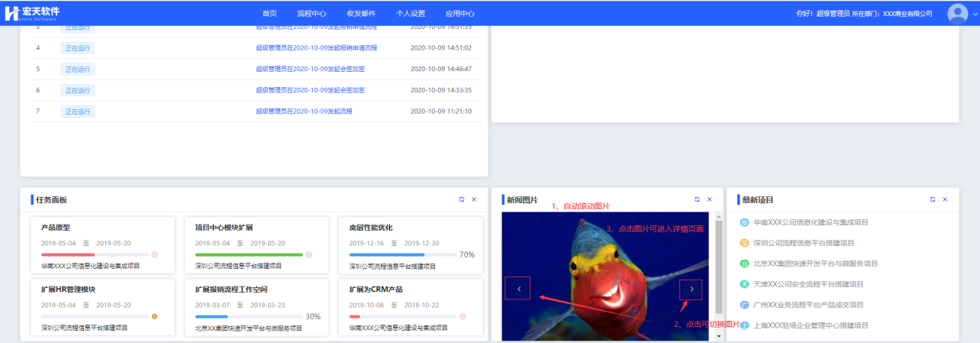Open 华南XXX公司信息化建设与集成项目 in 最新项目 list
The image size is (980, 343).
(x=811, y=222)
